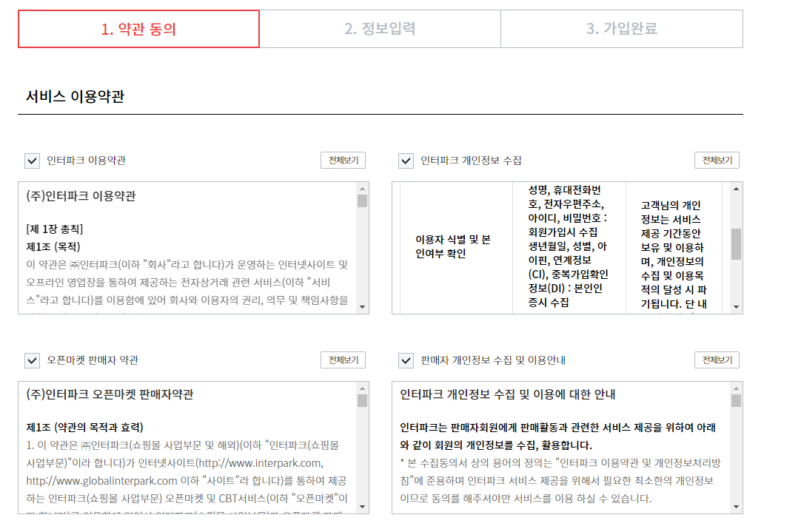This screenshot has width=801, height=532.
Task: Uncheck the 오픈마켓 판매자 약관 checkbox
Action: click(x=31, y=360)
